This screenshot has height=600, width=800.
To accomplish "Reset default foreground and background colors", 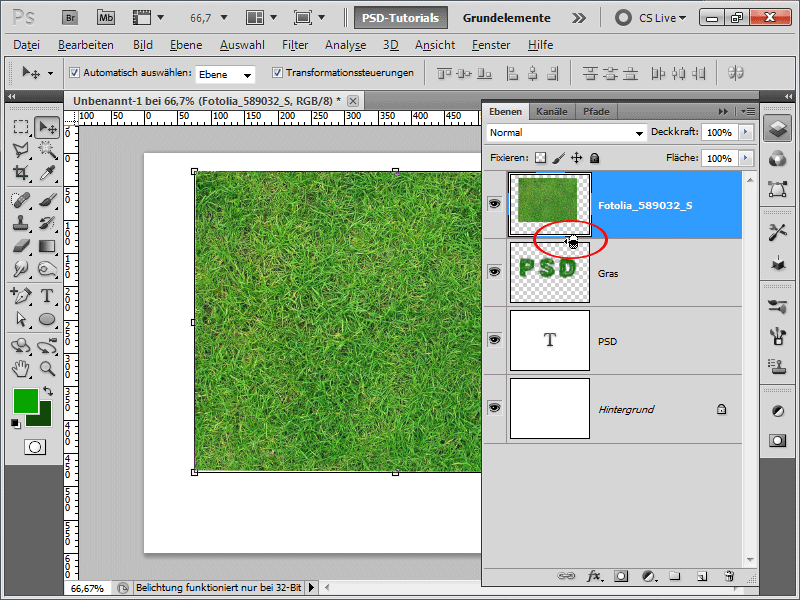I will click(16, 423).
